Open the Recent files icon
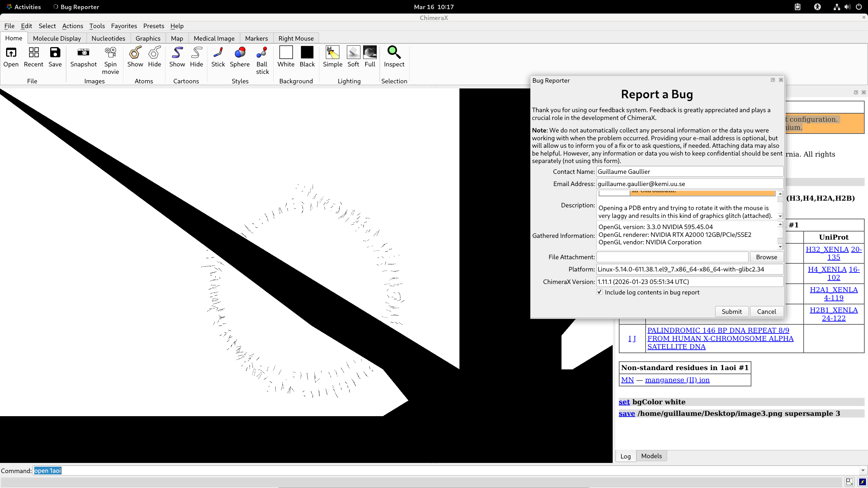Viewport: 868px width, 488px height. pos(34,53)
